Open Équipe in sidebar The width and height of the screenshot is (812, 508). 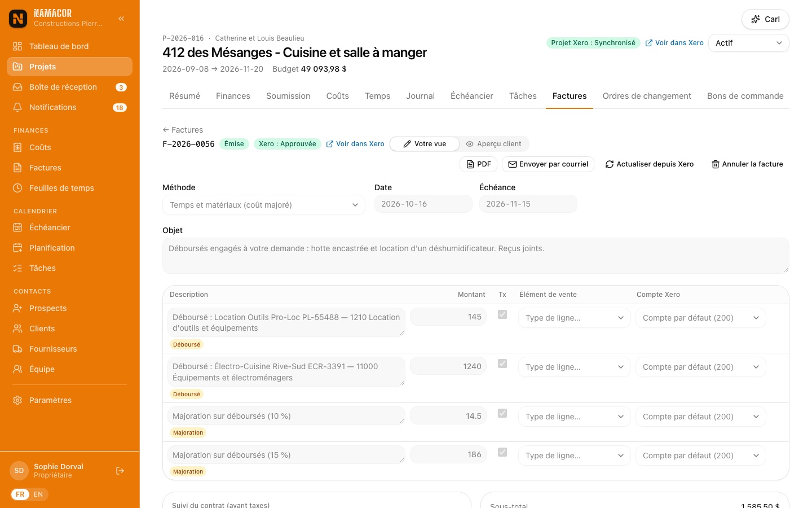(x=69, y=369)
